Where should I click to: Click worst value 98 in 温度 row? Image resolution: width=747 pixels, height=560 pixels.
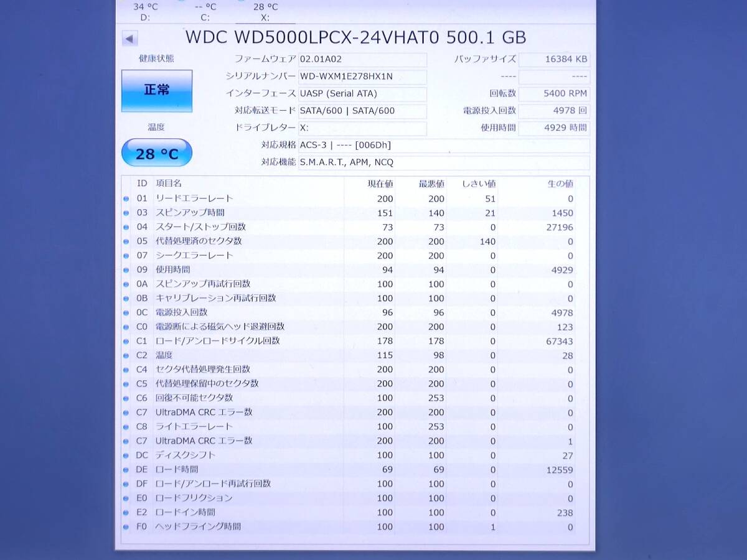[438, 355]
